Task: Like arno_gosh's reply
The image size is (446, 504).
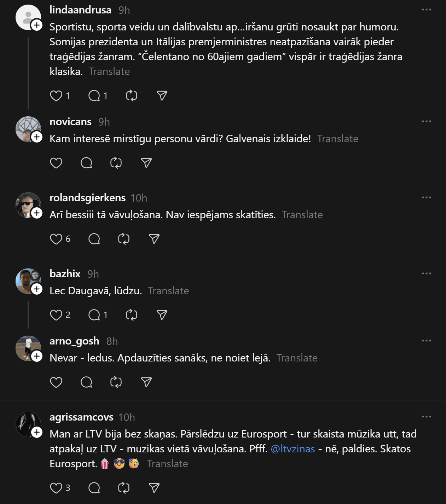Action: [x=56, y=382]
